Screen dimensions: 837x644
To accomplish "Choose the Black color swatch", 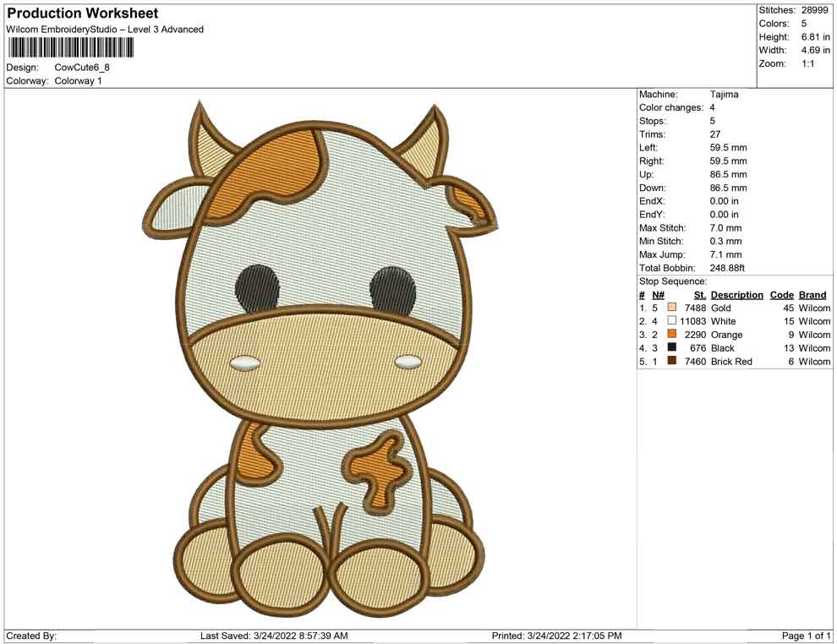I will (x=672, y=347).
